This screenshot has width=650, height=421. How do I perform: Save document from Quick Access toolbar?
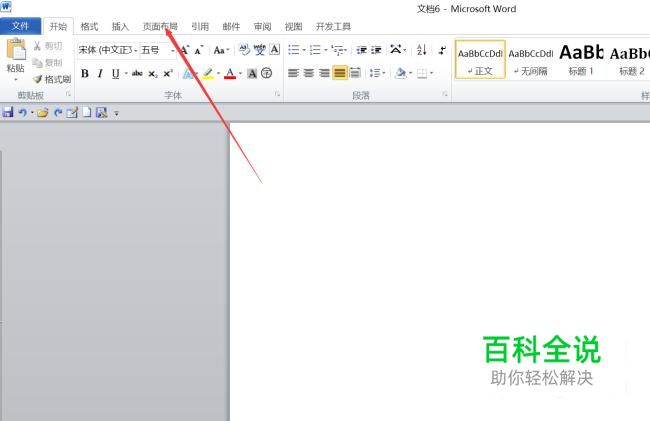8,112
